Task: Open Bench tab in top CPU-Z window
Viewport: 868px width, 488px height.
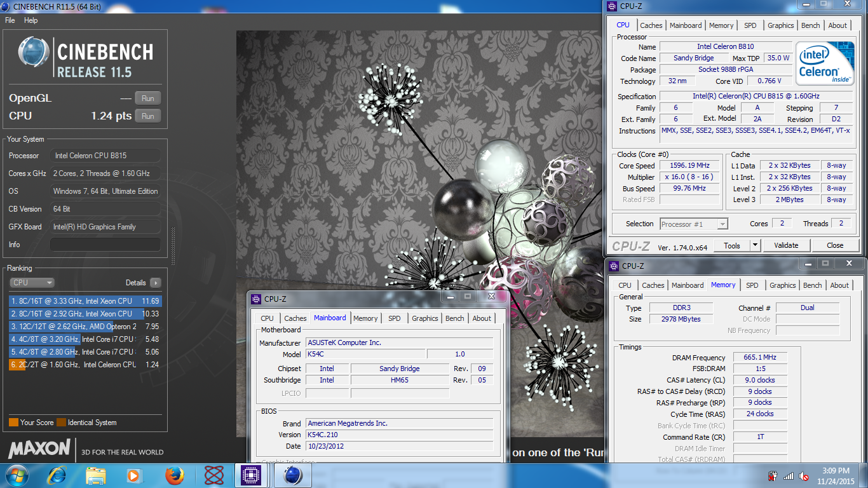Action: click(x=811, y=25)
